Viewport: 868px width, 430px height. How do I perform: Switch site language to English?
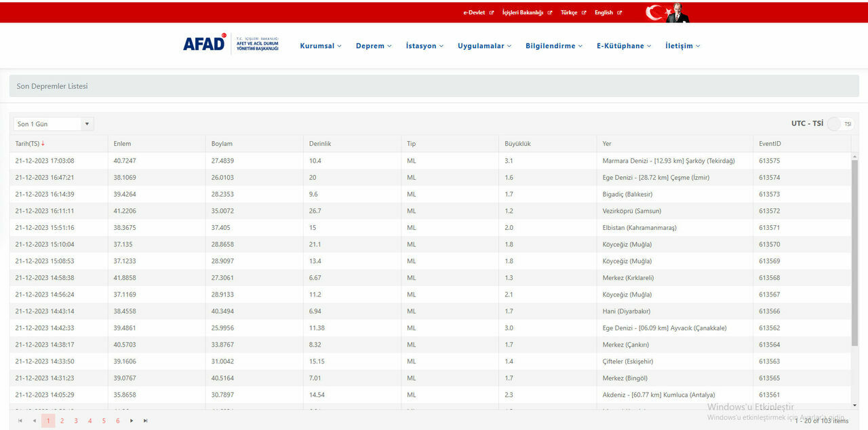pyautogui.click(x=608, y=12)
